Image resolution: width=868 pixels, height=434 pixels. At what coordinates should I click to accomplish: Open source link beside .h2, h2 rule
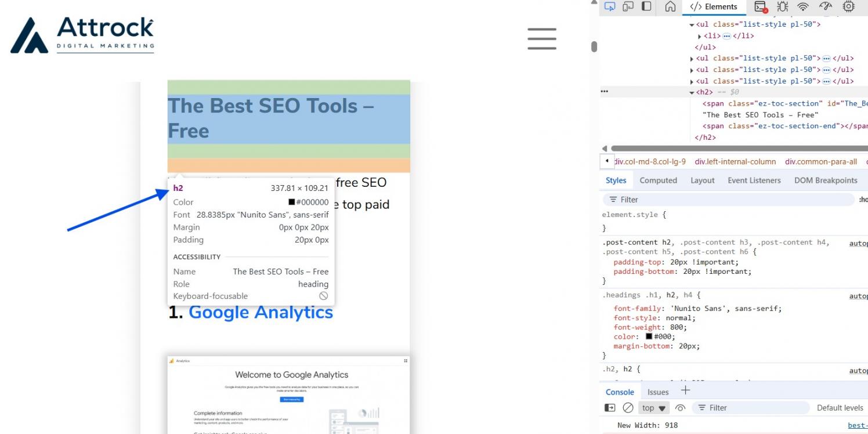(859, 370)
